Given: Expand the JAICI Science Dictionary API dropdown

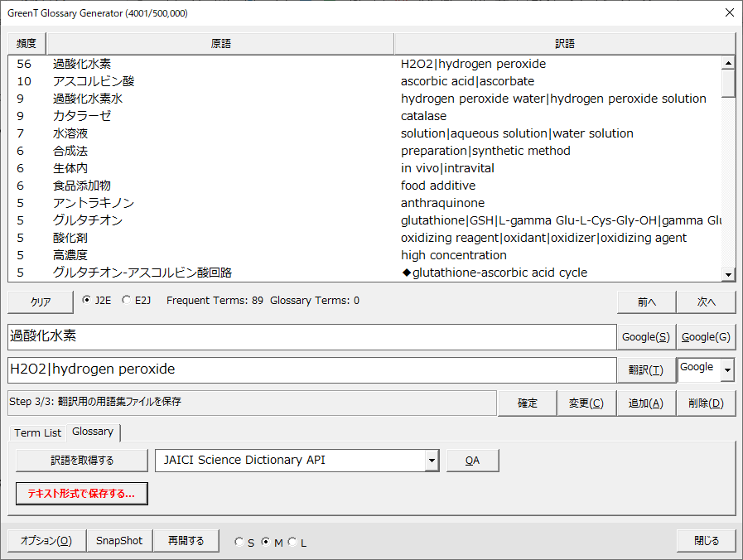Looking at the screenshot, I should [431, 461].
